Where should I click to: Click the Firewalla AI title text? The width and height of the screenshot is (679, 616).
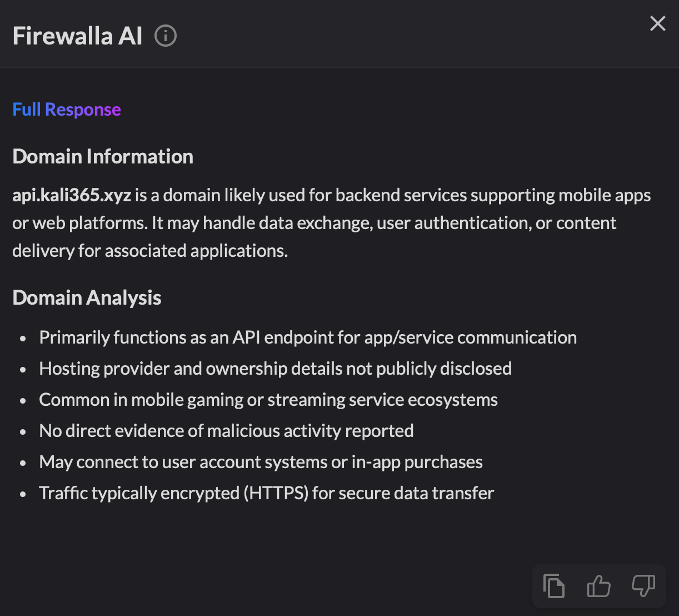[x=77, y=36]
